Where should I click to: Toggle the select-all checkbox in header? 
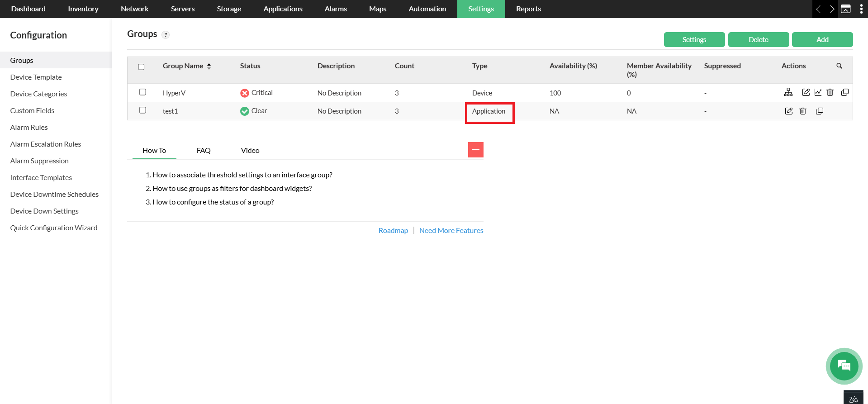coord(141,67)
